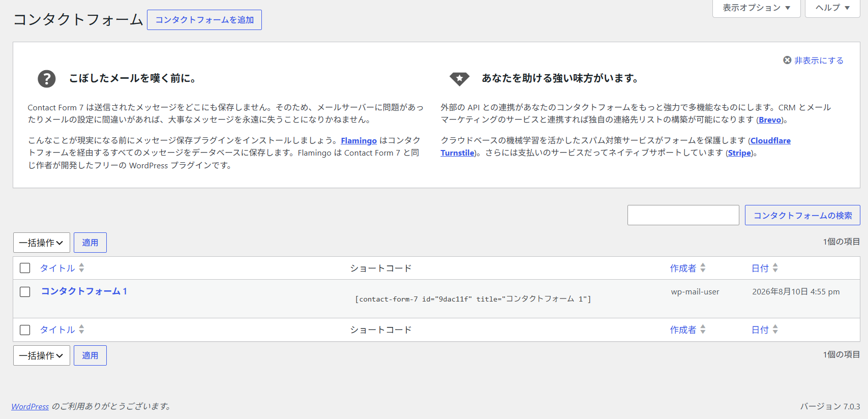Click the dismiss X circle icon
This screenshot has width=868, height=419.
787,60
